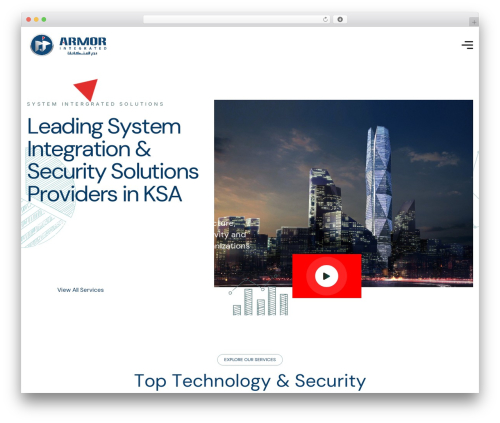
Task: Open a new tab with the plus button
Action: 474,22
